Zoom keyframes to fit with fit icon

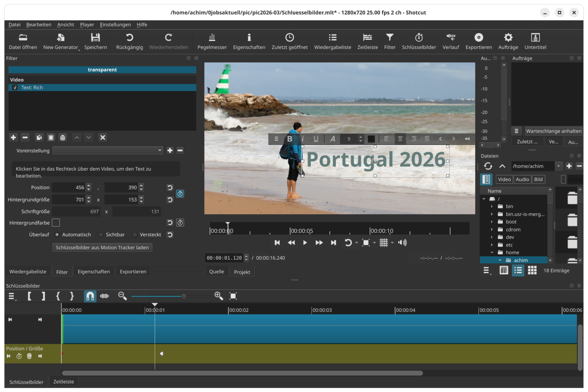tap(233, 296)
